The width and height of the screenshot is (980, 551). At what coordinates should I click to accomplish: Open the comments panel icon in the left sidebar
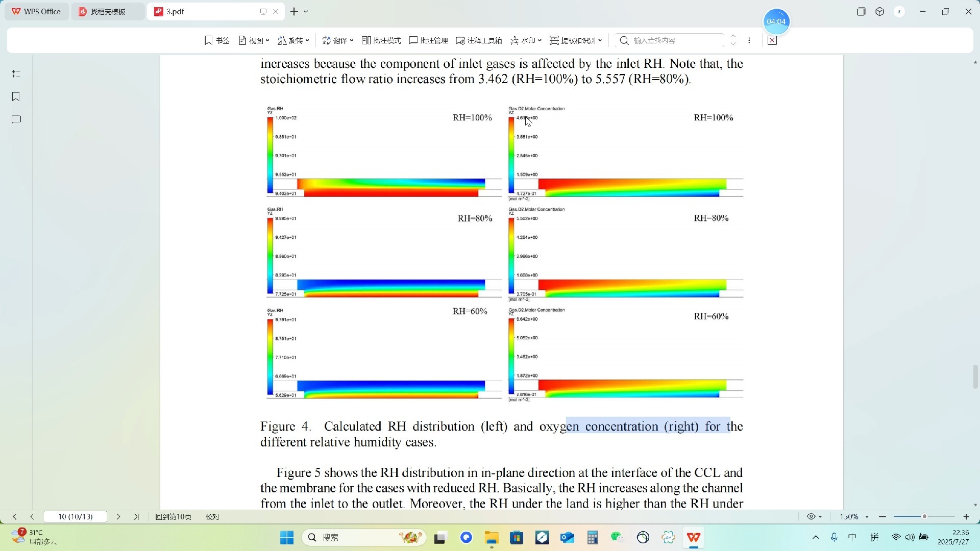[16, 119]
